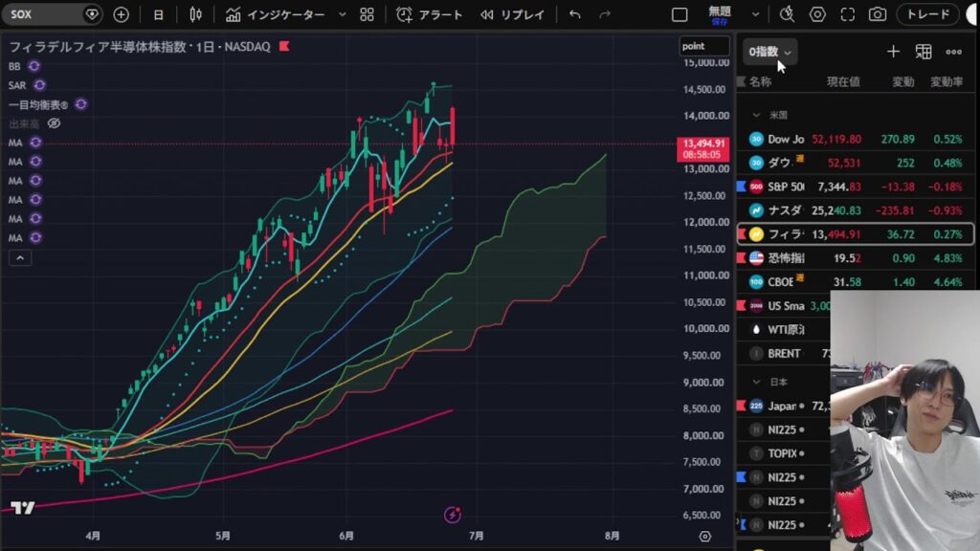The image size is (980, 551).
Task: Toggle the red flag on 恐怖指数 row
Action: pyautogui.click(x=742, y=258)
